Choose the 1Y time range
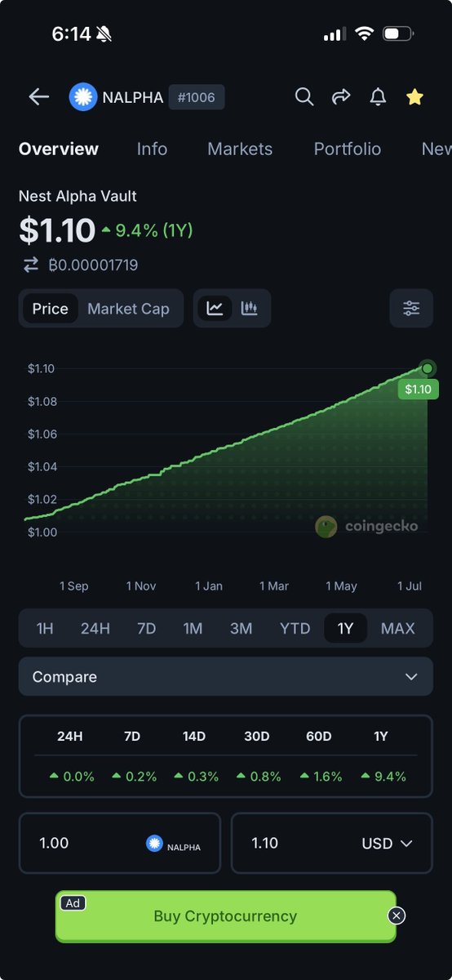 pos(346,628)
